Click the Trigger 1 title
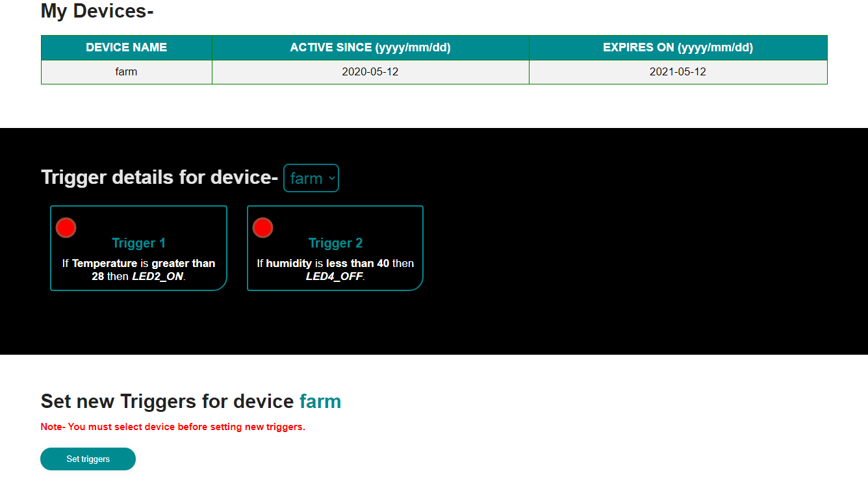This screenshot has height=484, width=868. pos(138,243)
